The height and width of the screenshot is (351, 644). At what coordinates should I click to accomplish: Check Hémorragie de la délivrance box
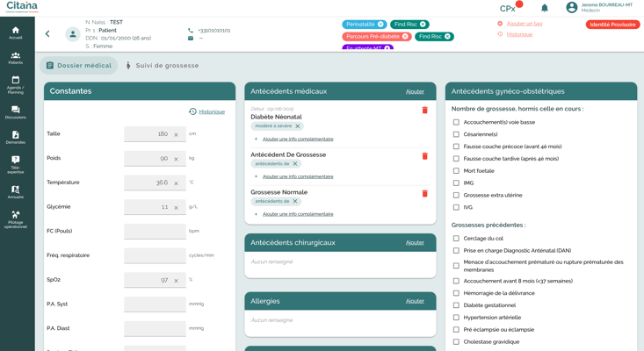click(x=456, y=293)
